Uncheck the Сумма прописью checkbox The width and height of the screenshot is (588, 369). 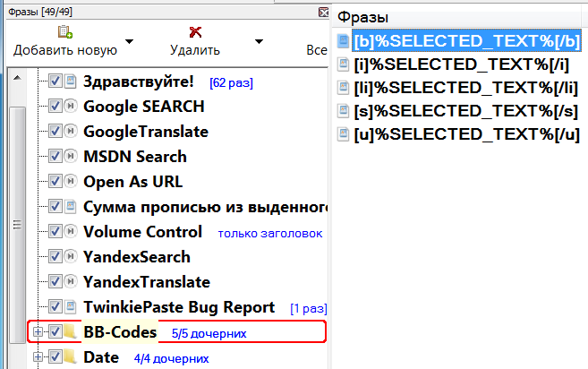click(55, 207)
